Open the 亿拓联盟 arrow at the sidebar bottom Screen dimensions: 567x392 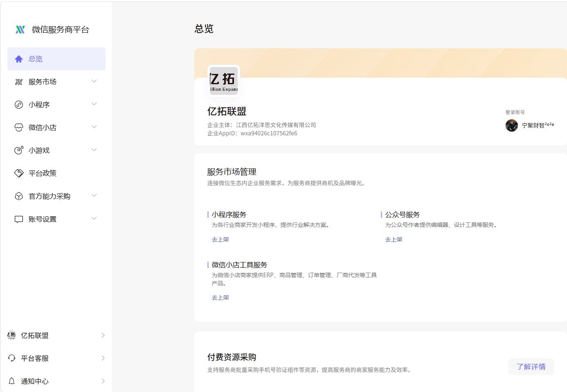(103, 335)
